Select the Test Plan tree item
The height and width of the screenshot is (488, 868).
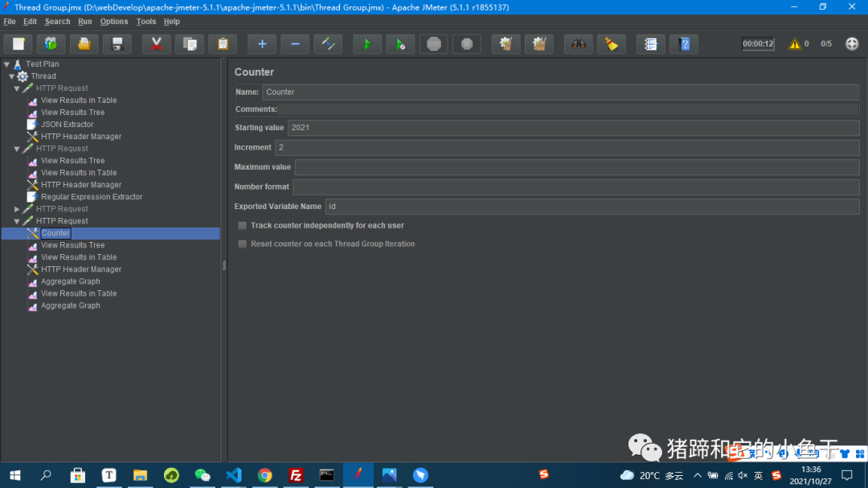pos(42,64)
